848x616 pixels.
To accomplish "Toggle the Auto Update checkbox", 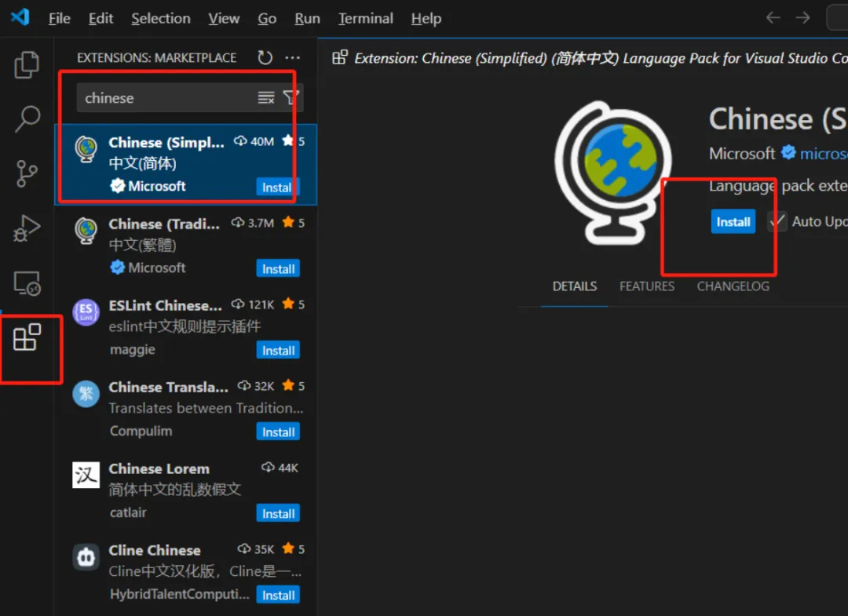I will tap(777, 221).
